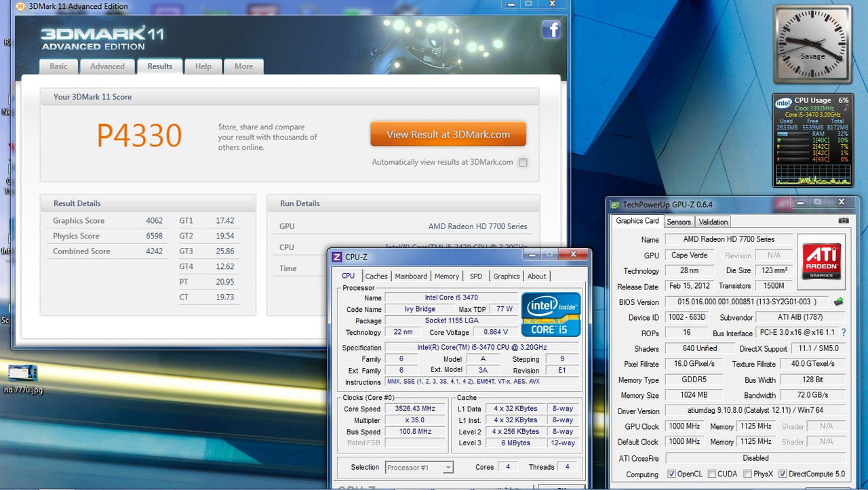
Task: Click View Result at 3DMark.com button
Action: pos(448,134)
